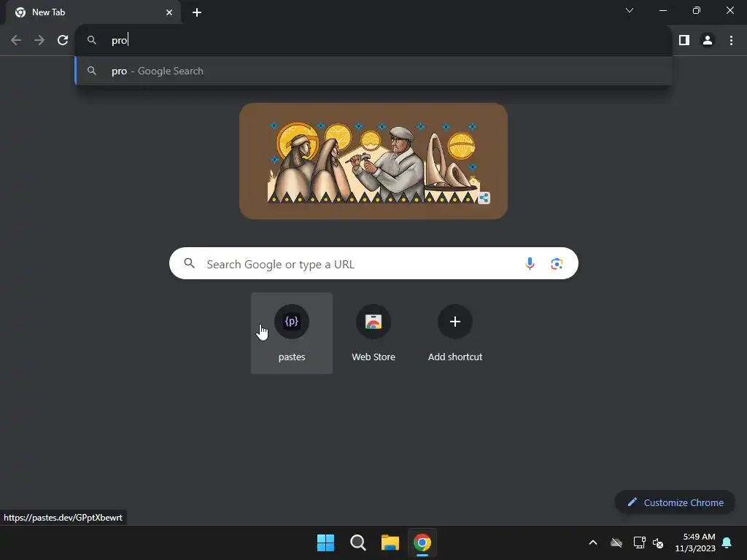Open the Google Doodle artwork
The height and width of the screenshot is (560, 747).
(x=373, y=161)
